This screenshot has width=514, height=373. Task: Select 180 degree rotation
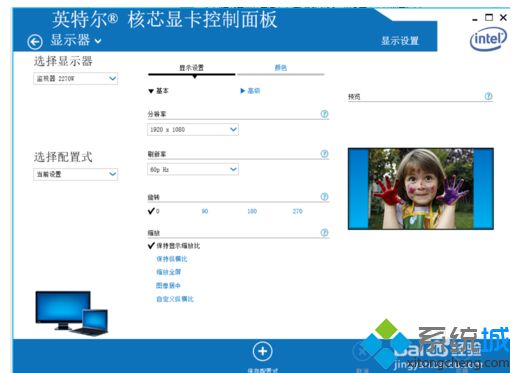(x=252, y=211)
